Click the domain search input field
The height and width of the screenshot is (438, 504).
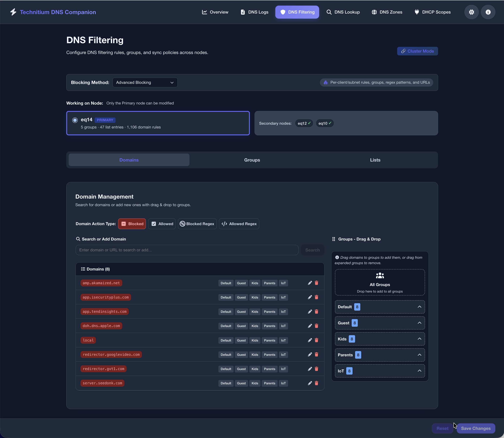coord(187,250)
